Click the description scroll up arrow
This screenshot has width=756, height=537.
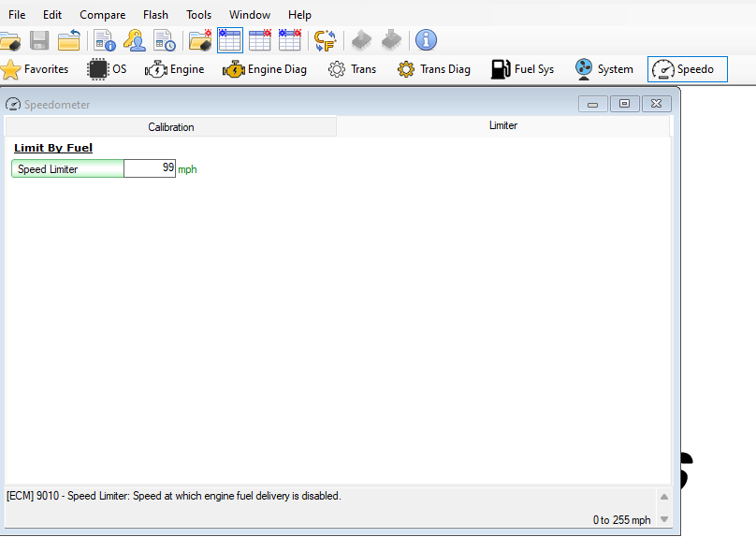point(664,497)
